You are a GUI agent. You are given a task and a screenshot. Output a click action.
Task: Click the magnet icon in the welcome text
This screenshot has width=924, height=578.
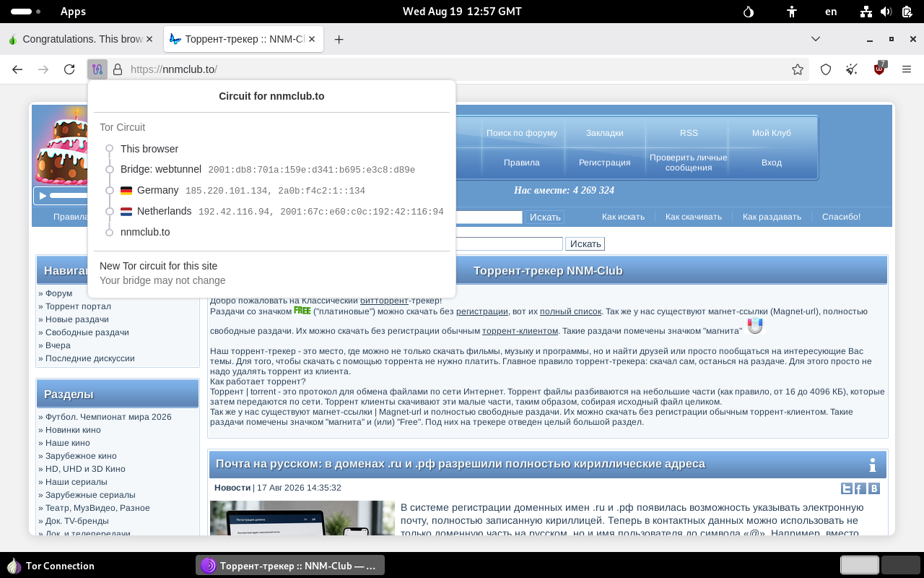tap(754, 326)
